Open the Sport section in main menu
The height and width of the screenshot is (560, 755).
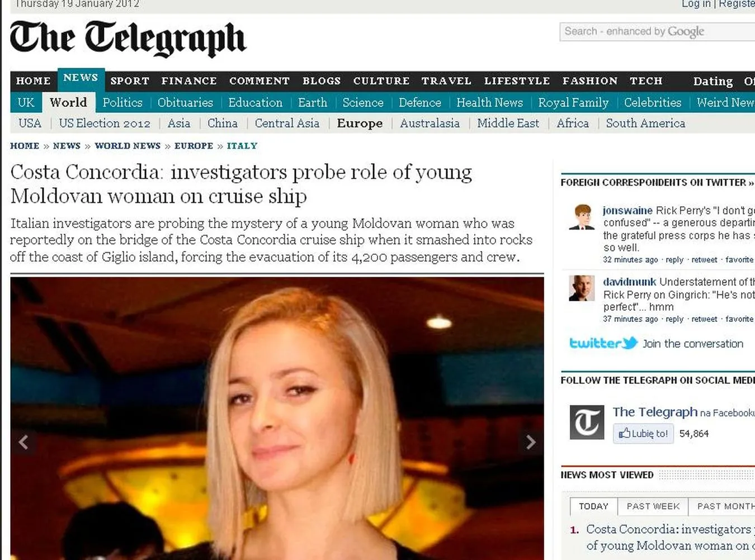(130, 81)
